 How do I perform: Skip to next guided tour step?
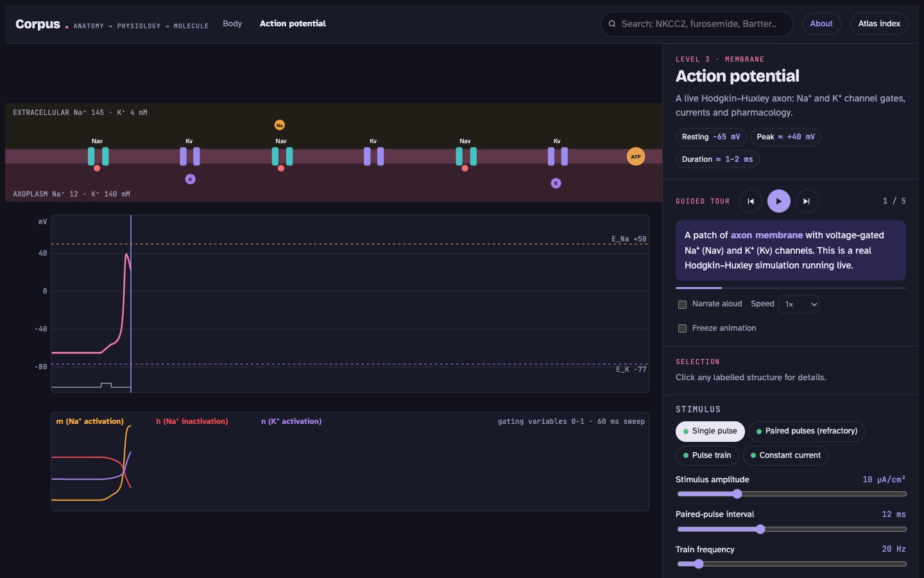(x=807, y=201)
